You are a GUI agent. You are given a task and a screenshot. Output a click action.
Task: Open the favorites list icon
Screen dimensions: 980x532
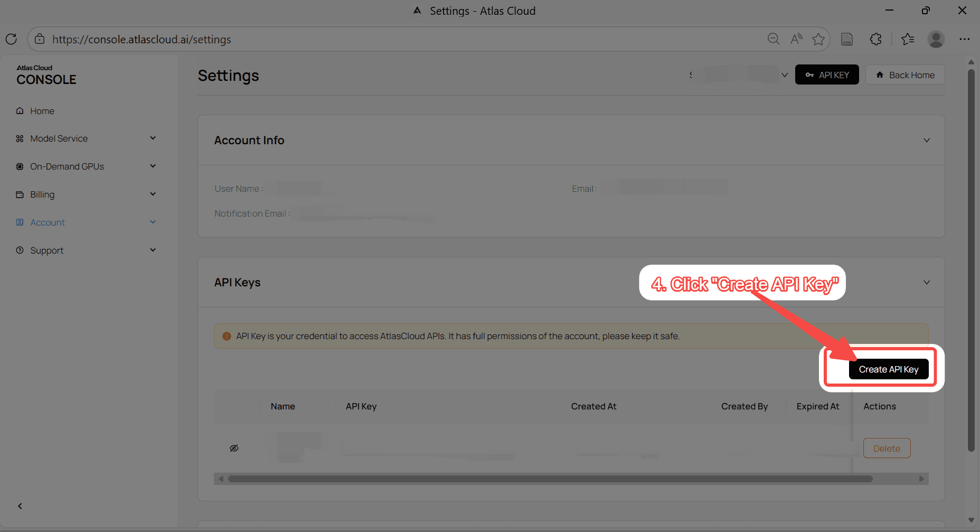(x=908, y=39)
